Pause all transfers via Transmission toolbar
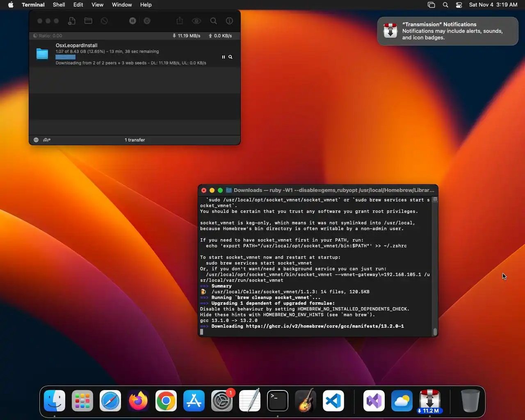Viewport: 525px width, 420px height. tap(132, 21)
